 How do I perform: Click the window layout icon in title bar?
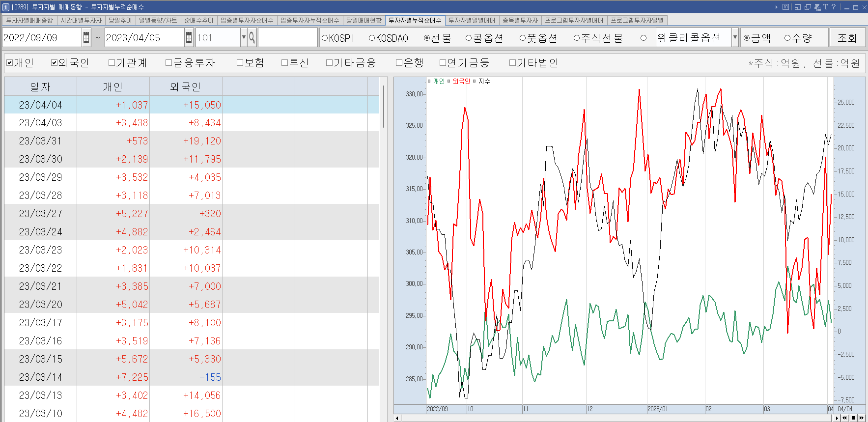[x=798, y=7]
